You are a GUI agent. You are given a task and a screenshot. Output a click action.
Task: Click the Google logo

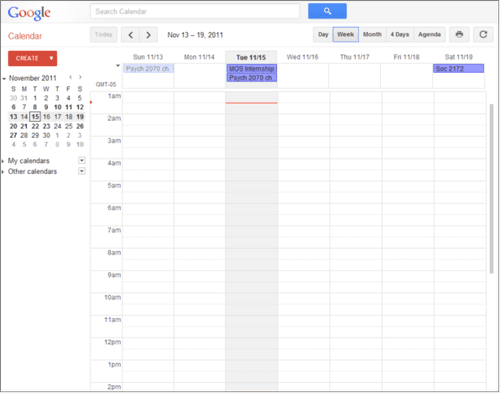pyautogui.click(x=29, y=13)
